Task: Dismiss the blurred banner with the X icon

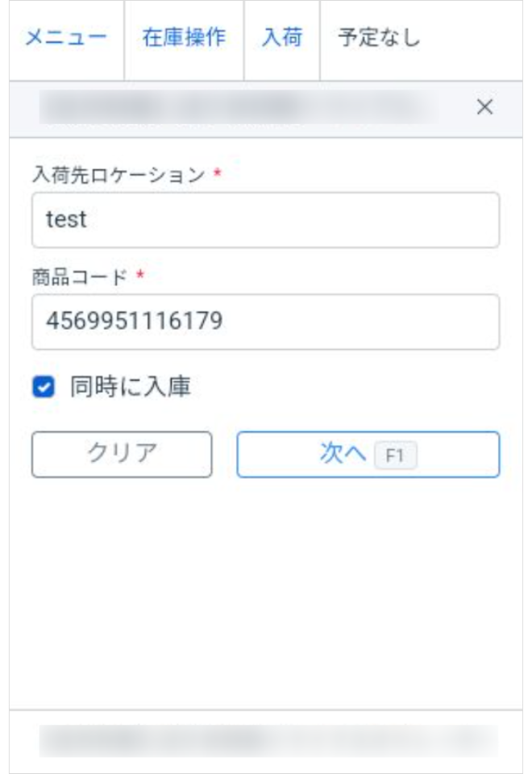Action: click(484, 107)
